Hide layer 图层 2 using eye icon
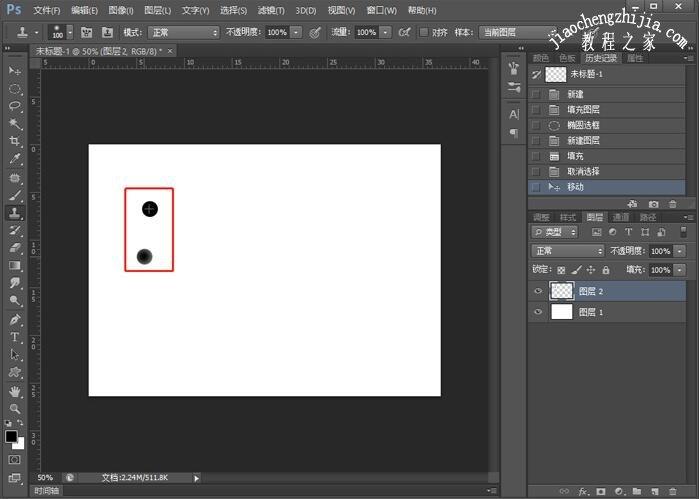This screenshot has height=499, width=699. 539,291
